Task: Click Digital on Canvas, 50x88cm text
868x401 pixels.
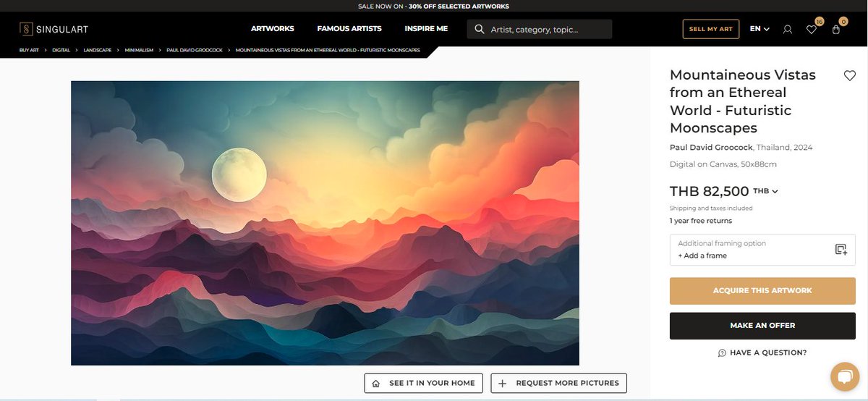Action: coord(723,164)
